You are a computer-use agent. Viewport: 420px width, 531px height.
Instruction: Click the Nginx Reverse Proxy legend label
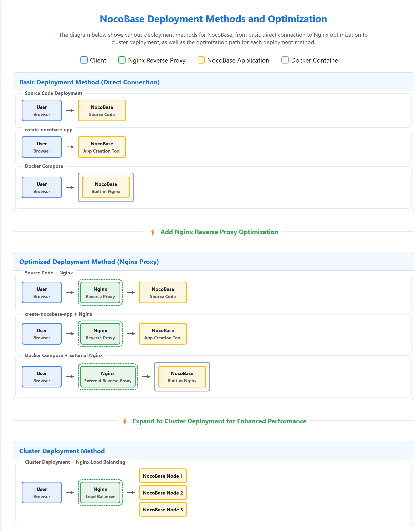click(157, 61)
